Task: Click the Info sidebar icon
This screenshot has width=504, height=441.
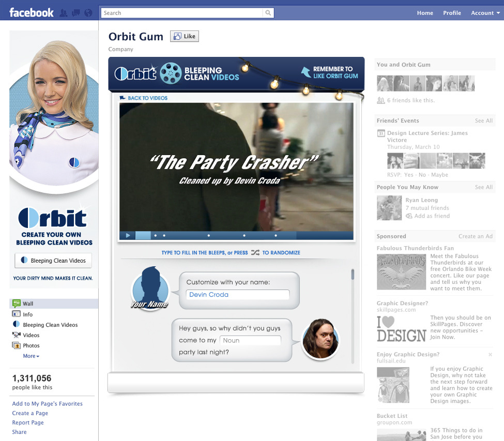Action: (x=16, y=314)
